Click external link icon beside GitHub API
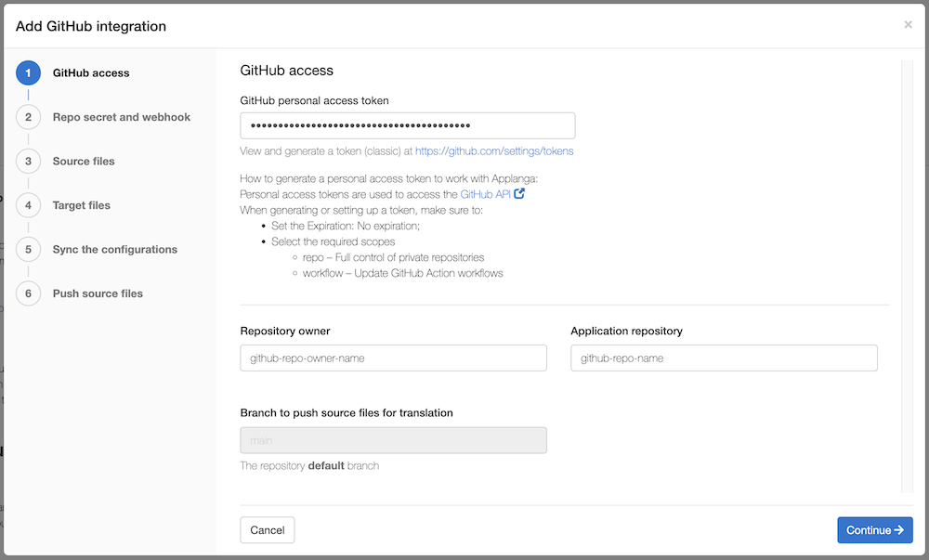The width and height of the screenshot is (929, 560). coord(520,194)
